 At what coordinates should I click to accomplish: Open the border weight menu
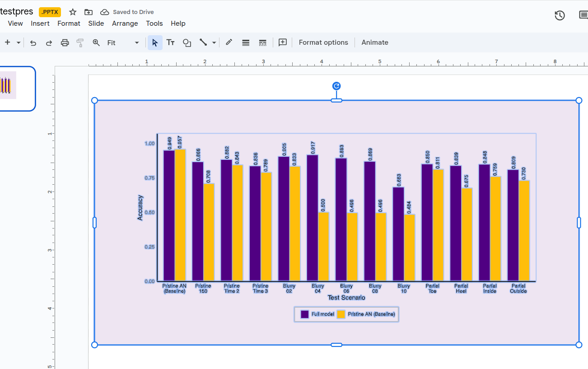point(246,42)
